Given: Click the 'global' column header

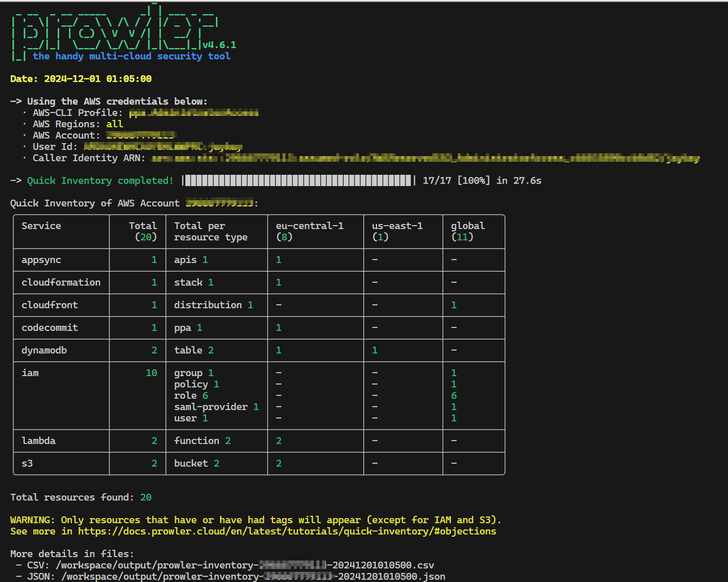Looking at the screenshot, I should (x=467, y=226).
